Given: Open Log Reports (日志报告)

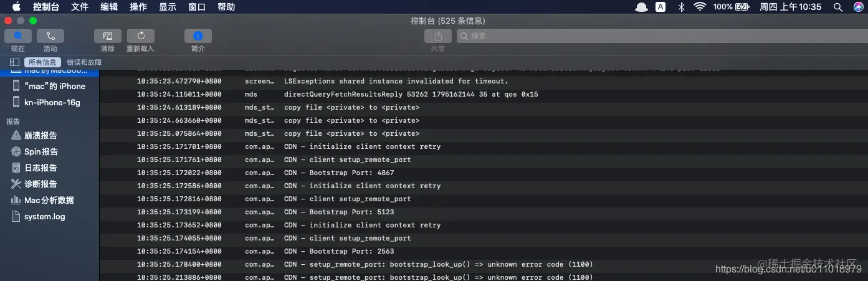Looking at the screenshot, I should tap(49, 168).
